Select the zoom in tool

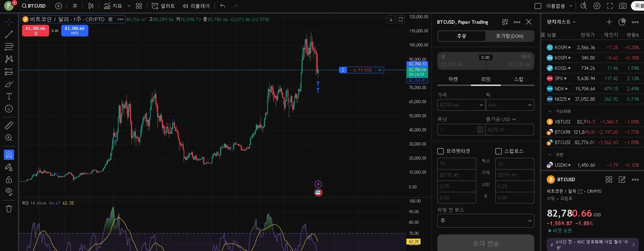pyautogui.click(x=9, y=138)
